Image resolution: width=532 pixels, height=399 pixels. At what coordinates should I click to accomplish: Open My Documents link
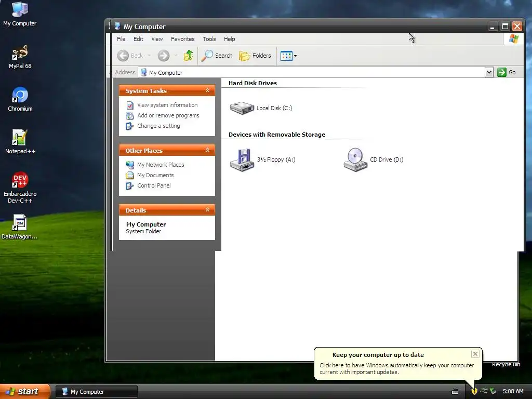pyautogui.click(x=155, y=175)
